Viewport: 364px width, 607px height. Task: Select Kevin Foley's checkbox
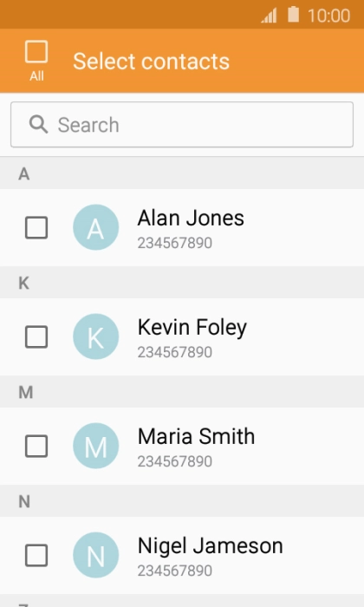point(36,336)
